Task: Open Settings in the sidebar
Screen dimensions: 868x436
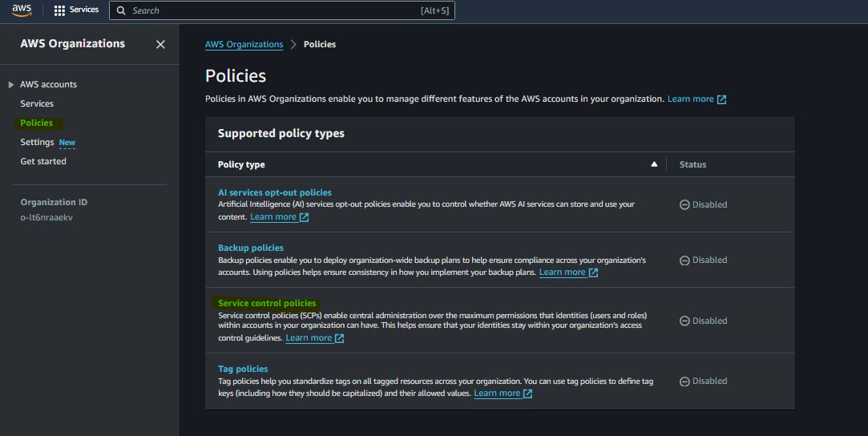Action: click(x=37, y=142)
